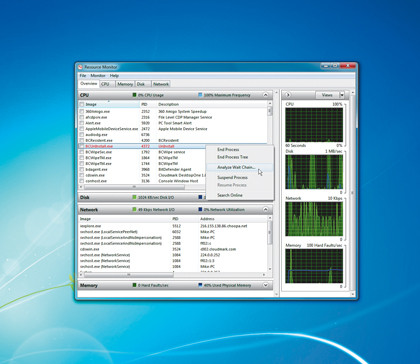Viewport: 420px width, 364px height.
Task: Click the Disk activity graph
Action: click(314, 172)
